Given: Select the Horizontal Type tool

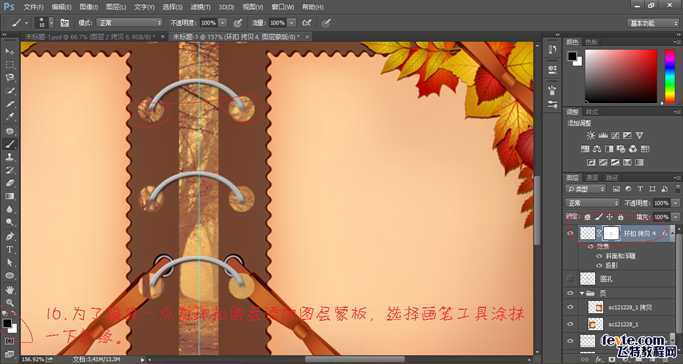Looking at the screenshot, I should tap(10, 249).
